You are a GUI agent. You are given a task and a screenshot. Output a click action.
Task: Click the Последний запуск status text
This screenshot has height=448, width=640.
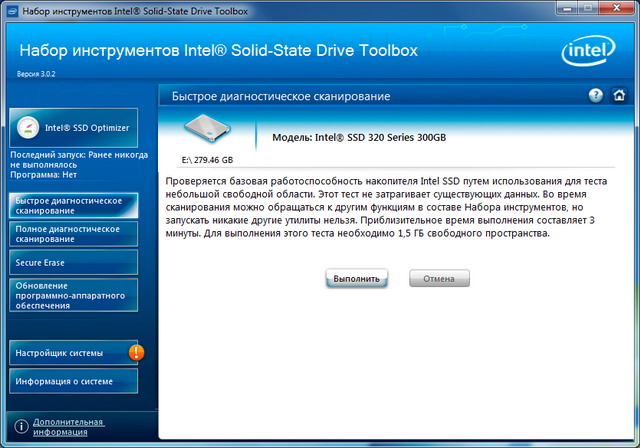click(x=79, y=160)
